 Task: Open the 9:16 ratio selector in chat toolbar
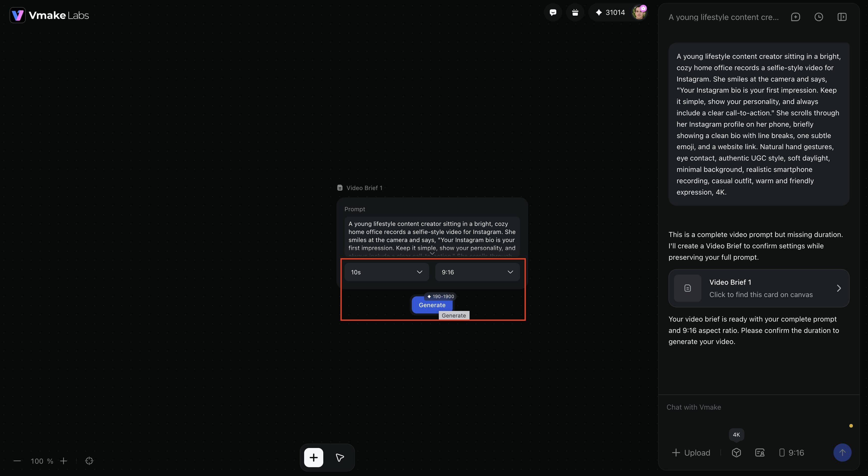pyautogui.click(x=792, y=453)
